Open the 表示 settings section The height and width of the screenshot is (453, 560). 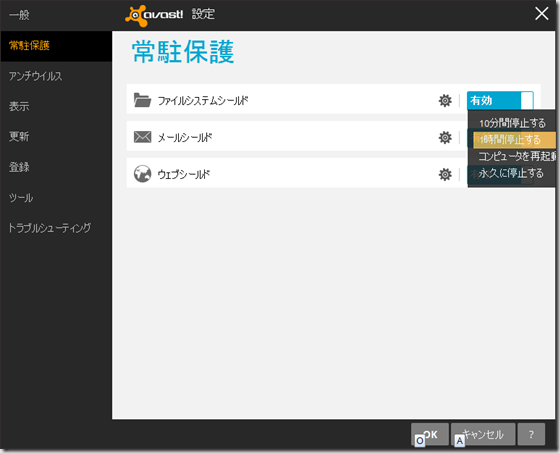click(19, 106)
